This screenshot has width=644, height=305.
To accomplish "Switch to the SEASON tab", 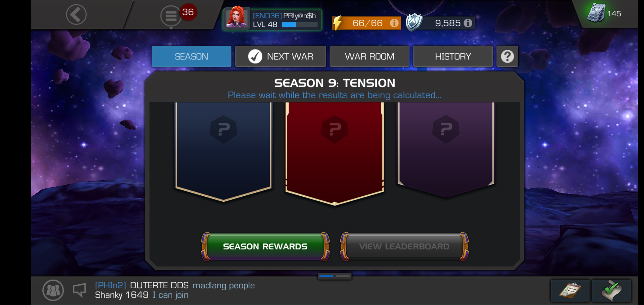I will coord(192,56).
